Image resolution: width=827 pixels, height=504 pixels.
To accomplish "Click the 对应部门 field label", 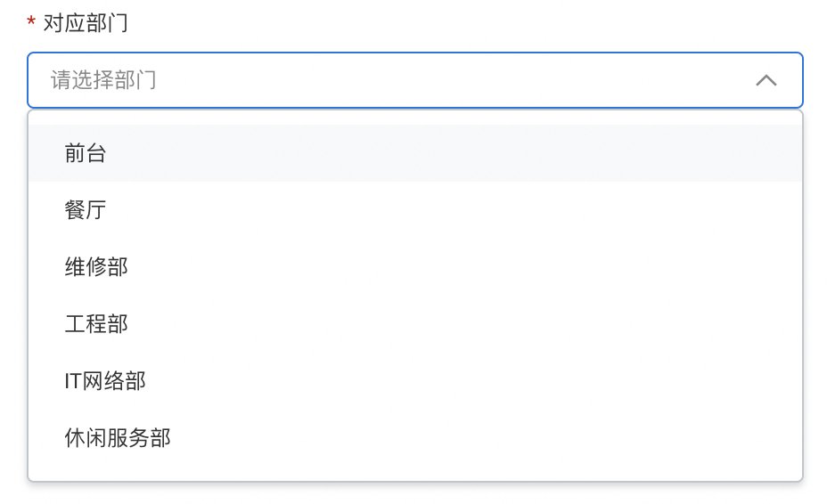I will pyautogui.click(x=86, y=22).
